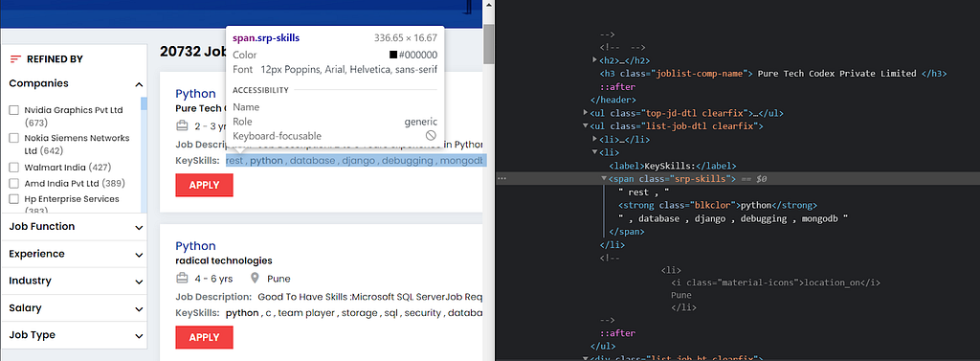980x361 pixels.
Task: Enable the Hp Enterprise Services checkbox
Action: (13, 199)
